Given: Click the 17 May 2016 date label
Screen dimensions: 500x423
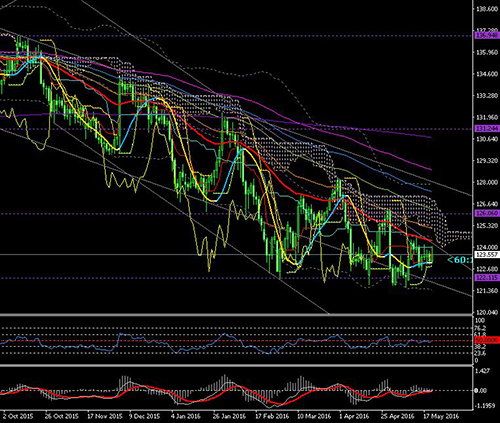Looking at the screenshot, I should click(x=441, y=416).
